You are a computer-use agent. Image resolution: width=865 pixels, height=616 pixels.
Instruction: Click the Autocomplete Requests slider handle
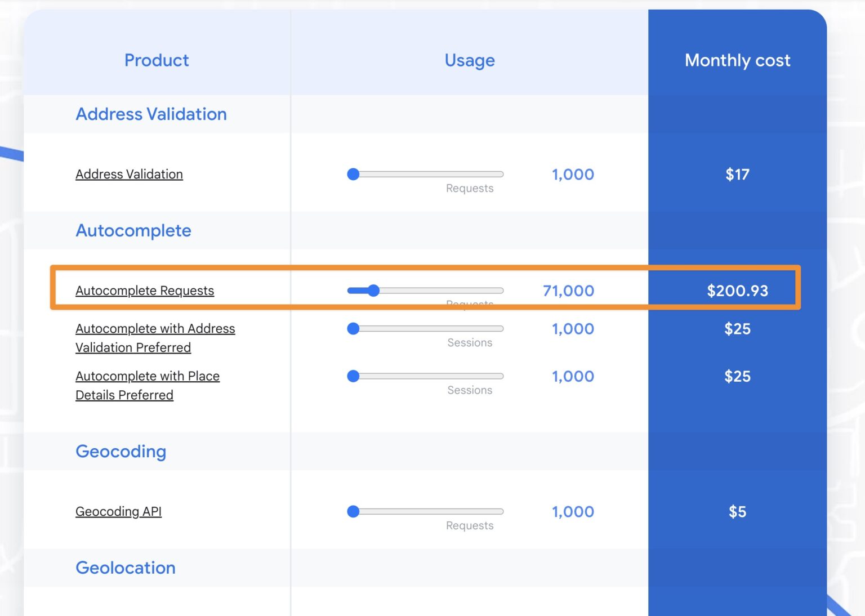(373, 291)
